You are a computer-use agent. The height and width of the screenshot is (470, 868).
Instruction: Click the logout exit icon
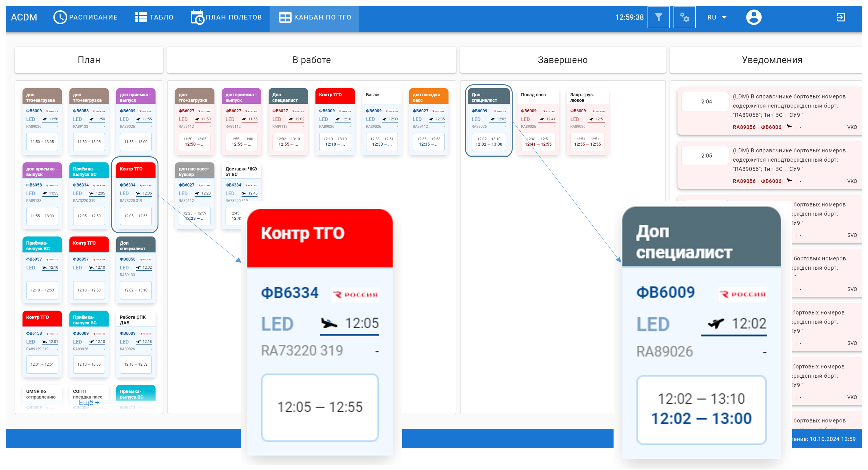(841, 17)
